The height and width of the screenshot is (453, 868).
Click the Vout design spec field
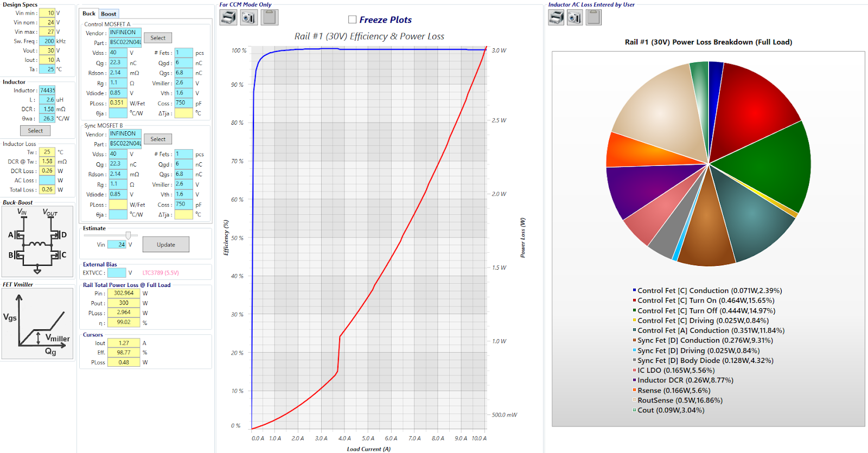(47, 50)
